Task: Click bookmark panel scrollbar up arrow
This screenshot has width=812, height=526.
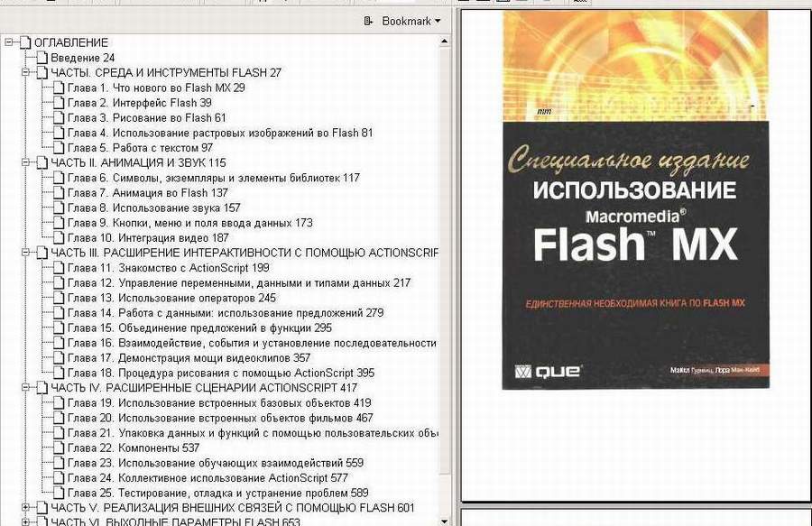Action: pyautogui.click(x=444, y=42)
